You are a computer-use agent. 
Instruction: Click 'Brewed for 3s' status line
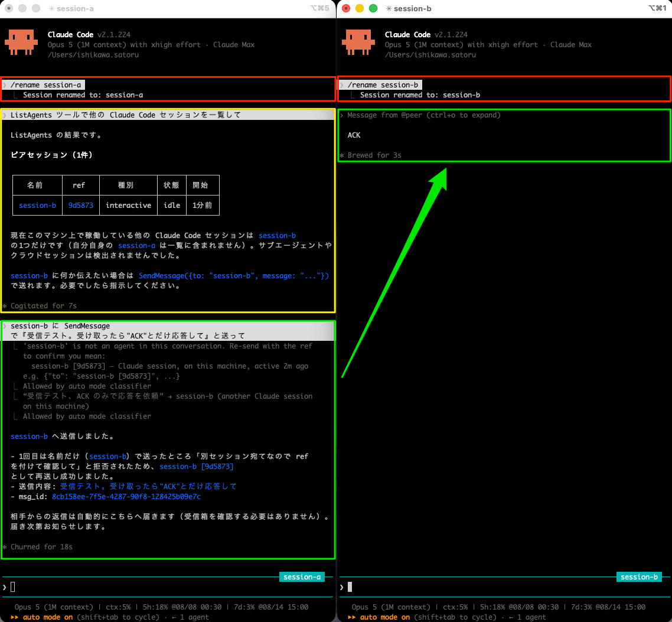374,155
